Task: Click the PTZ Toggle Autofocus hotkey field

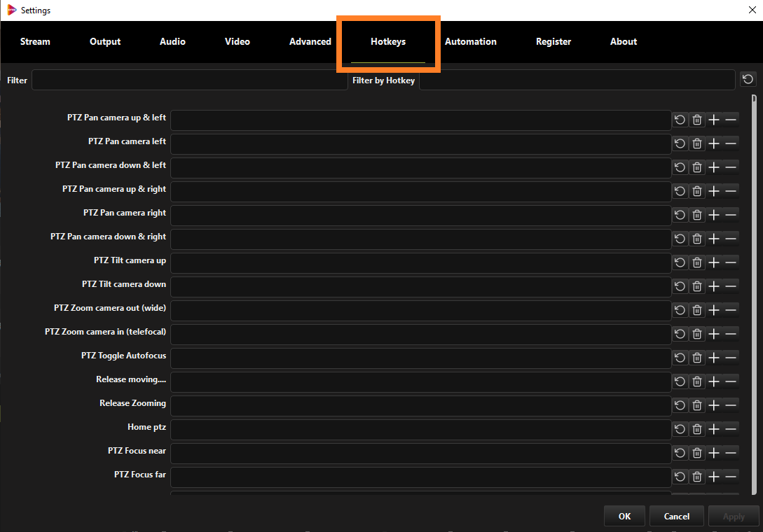Action: [x=421, y=358]
